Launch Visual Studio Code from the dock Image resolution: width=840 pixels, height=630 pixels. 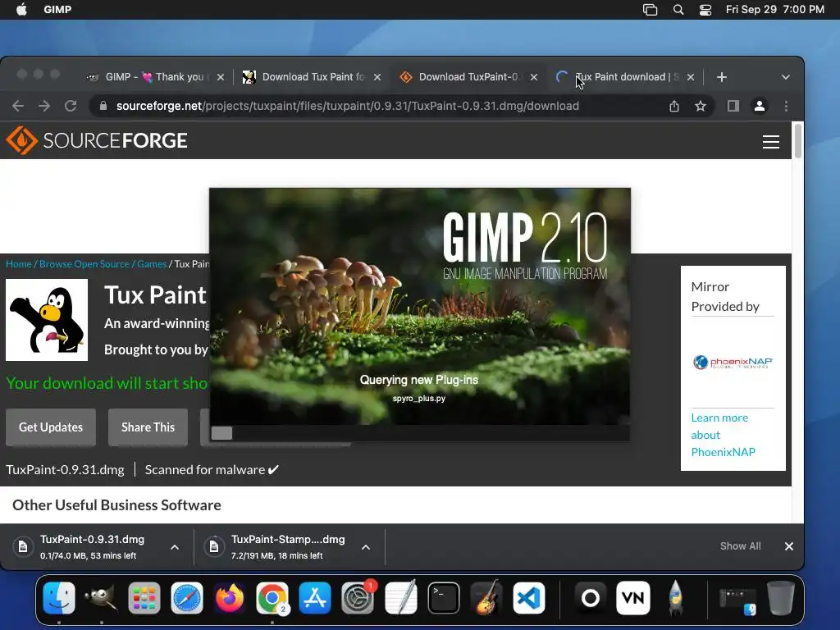529,598
